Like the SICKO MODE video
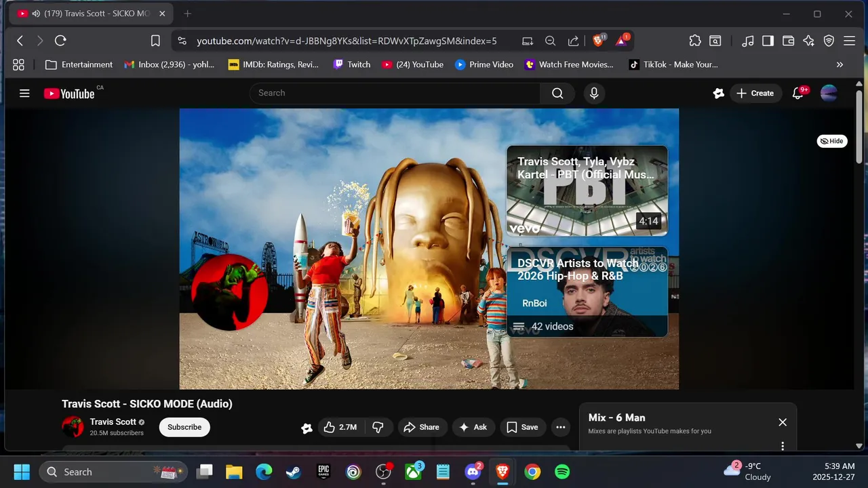Screen dimensions: 868x488 (341, 427)
